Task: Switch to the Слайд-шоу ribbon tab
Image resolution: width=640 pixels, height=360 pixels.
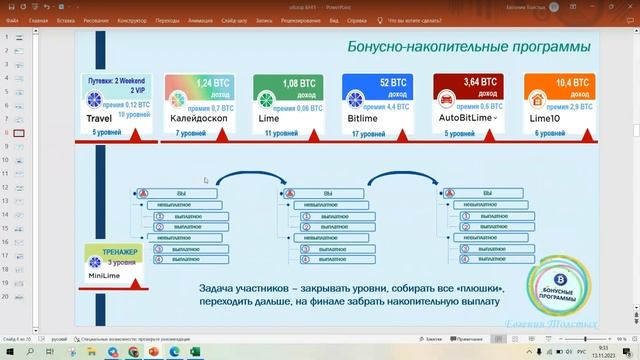Action: point(234,20)
